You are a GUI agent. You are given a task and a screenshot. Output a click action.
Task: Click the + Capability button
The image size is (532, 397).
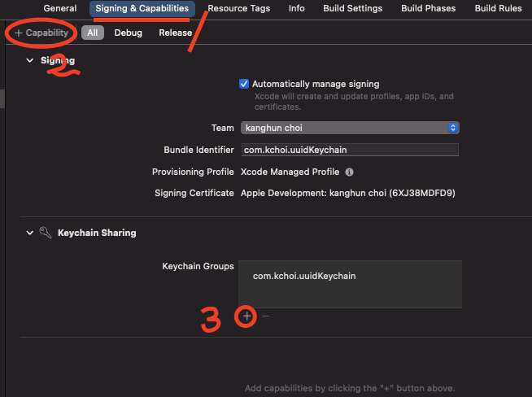click(x=41, y=33)
